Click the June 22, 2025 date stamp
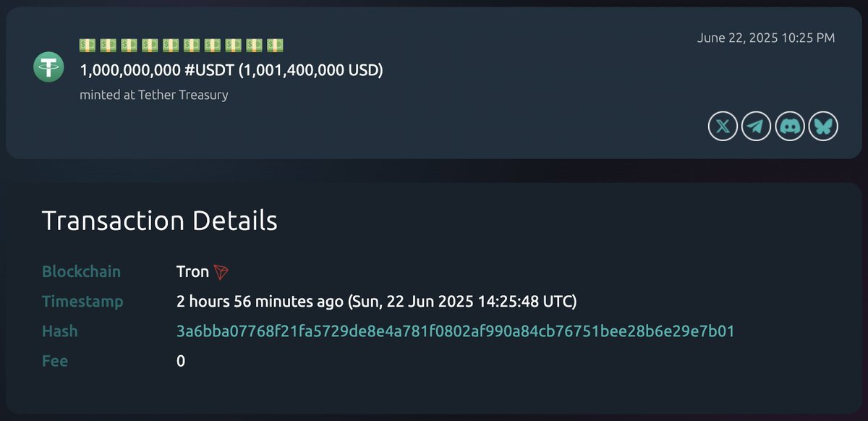868x421 pixels. 766,38
